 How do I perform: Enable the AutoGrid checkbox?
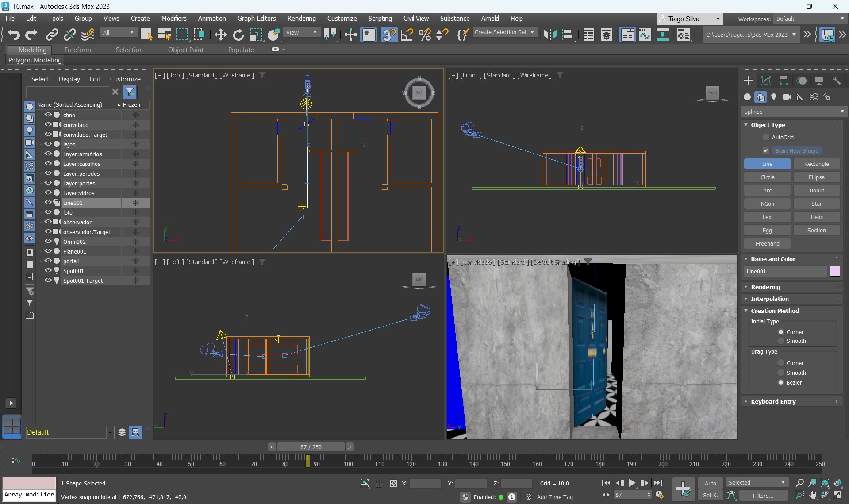pos(766,138)
